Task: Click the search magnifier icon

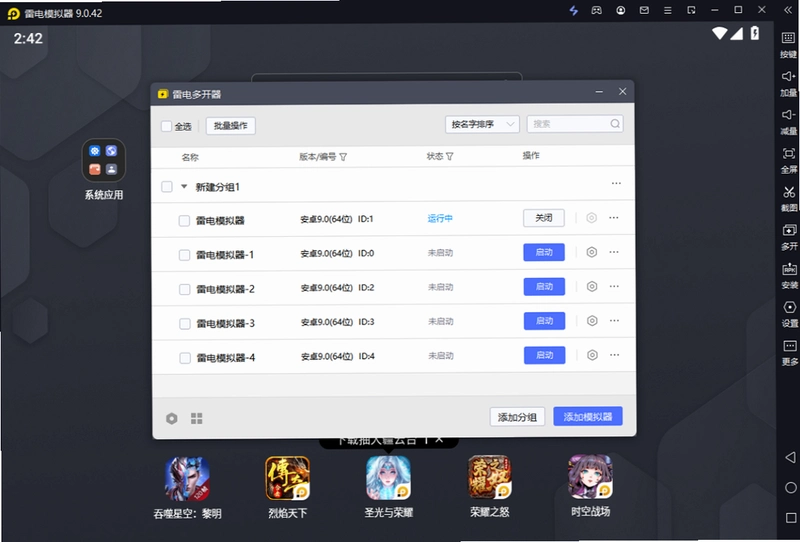Action: (x=615, y=124)
